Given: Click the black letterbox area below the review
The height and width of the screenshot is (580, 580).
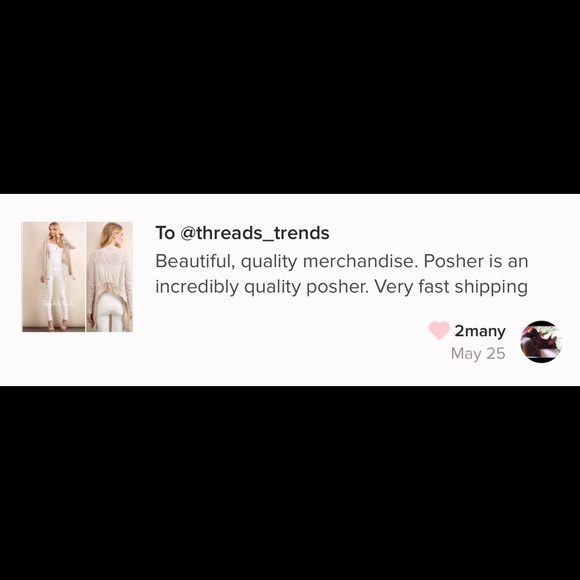Looking at the screenshot, I should tap(290, 483).
